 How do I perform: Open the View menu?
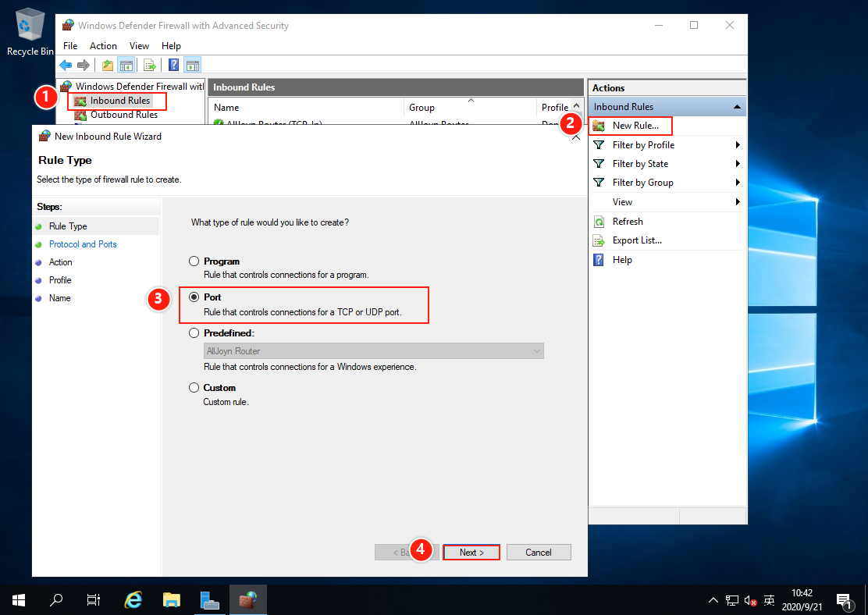click(x=139, y=46)
